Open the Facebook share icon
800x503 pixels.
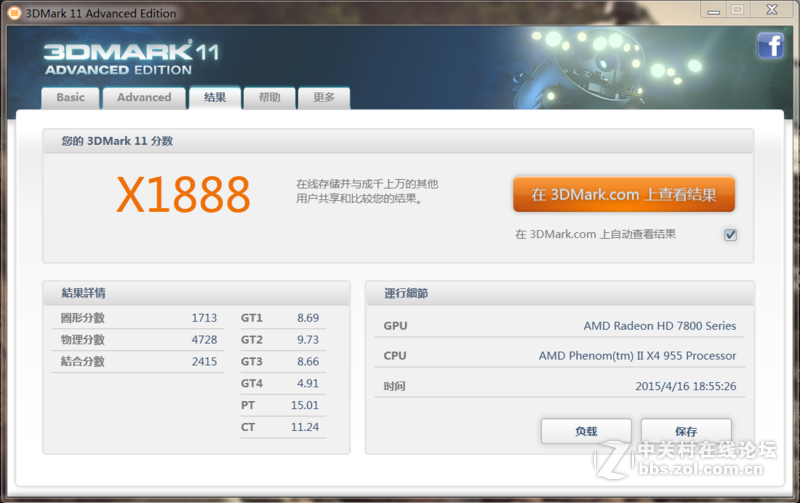[770, 45]
